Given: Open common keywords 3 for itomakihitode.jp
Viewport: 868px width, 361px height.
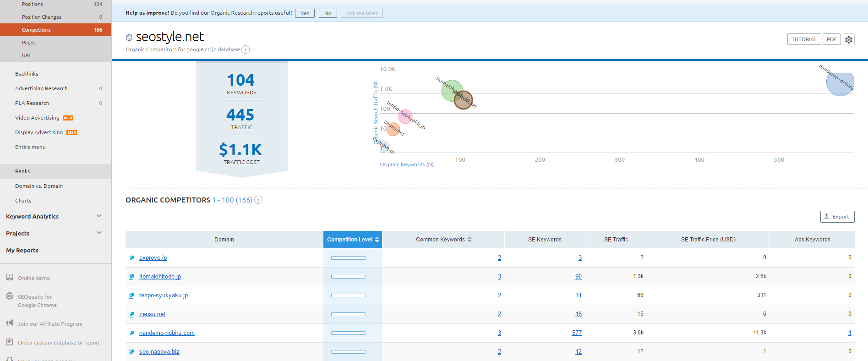Looking at the screenshot, I should click(x=499, y=277).
